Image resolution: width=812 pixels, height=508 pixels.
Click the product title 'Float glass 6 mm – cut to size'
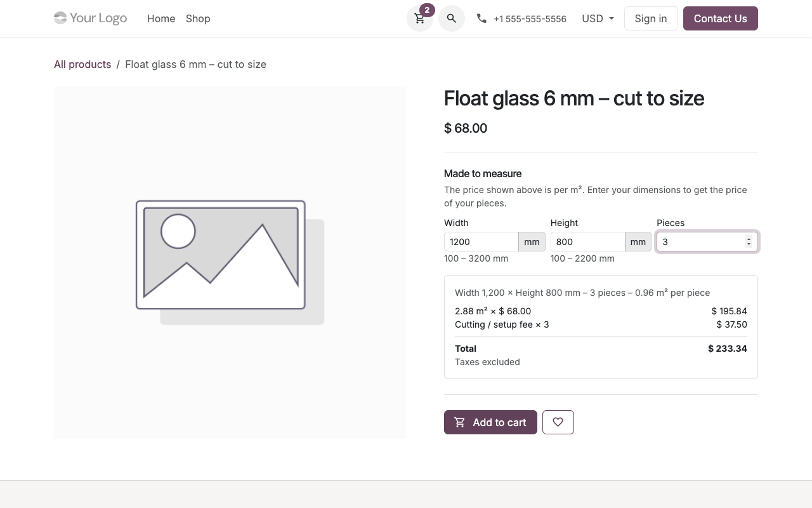[x=574, y=98]
